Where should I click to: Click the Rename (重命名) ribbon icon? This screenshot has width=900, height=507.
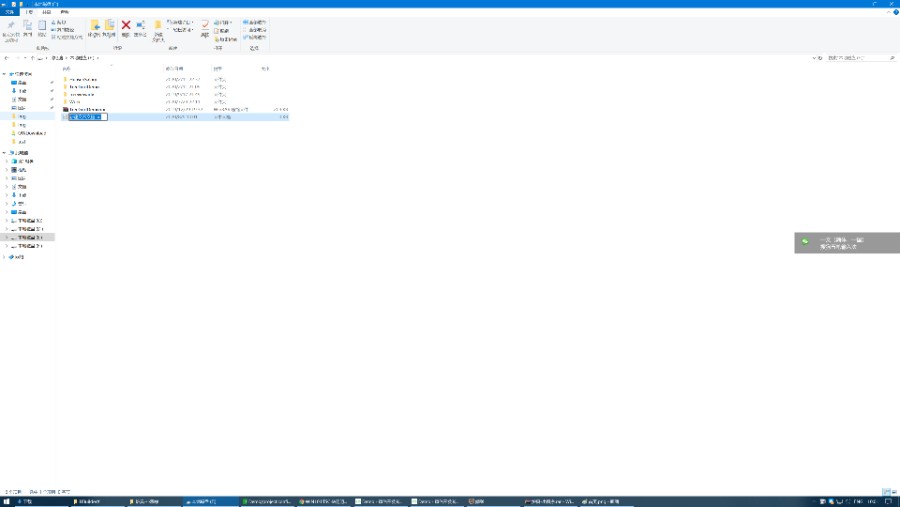140,27
